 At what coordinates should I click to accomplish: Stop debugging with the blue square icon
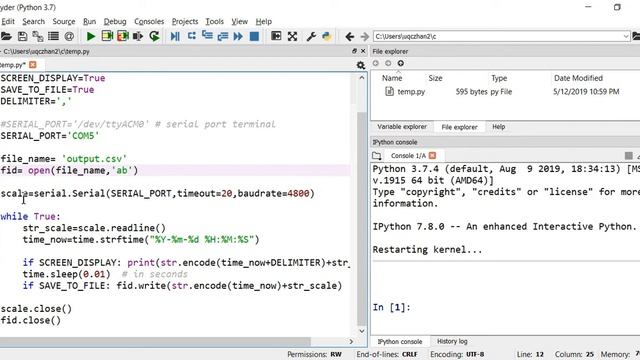[254, 36]
